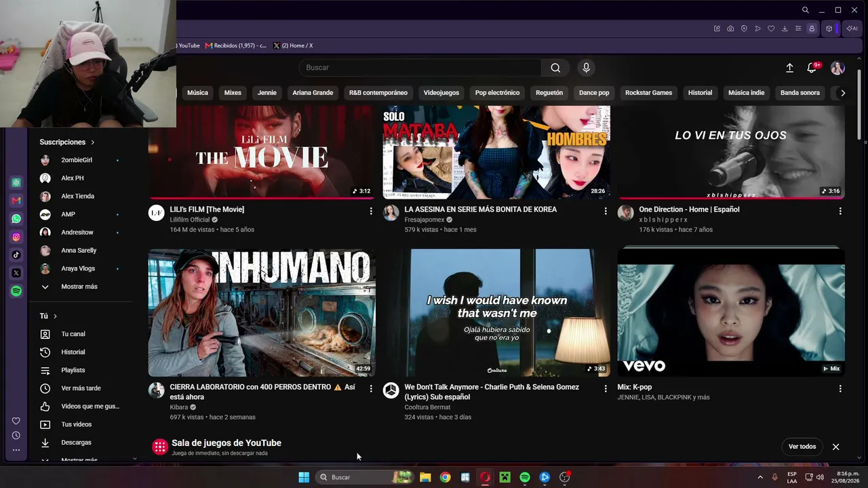Screen dimensions: 868x488
Task: Open Opera sidebar history clock icon
Action: pos(16,435)
